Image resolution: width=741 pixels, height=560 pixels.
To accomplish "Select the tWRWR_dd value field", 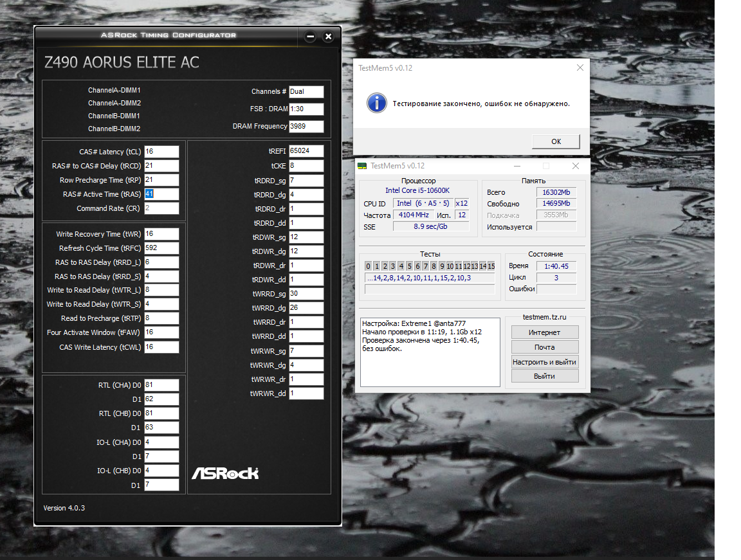I will coord(306,393).
